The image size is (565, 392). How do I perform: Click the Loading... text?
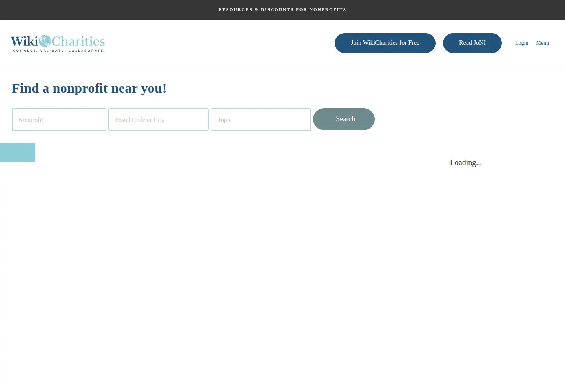pos(466,162)
